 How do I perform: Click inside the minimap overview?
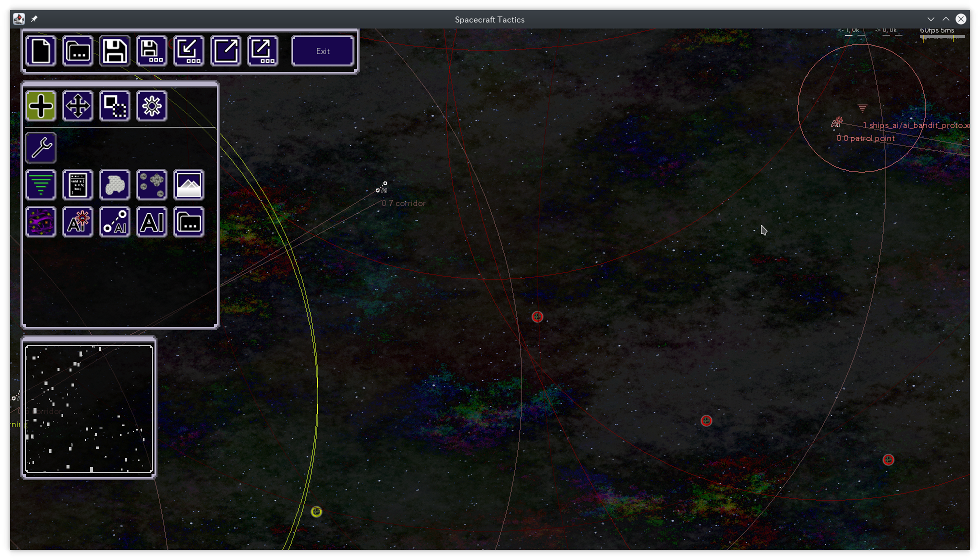click(89, 408)
